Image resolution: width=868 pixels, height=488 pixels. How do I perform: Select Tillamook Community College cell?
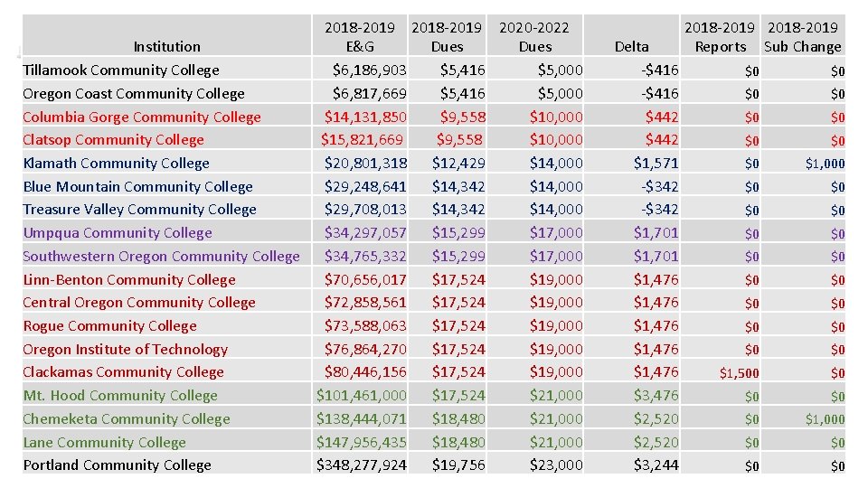pyautogui.click(x=121, y=70)
